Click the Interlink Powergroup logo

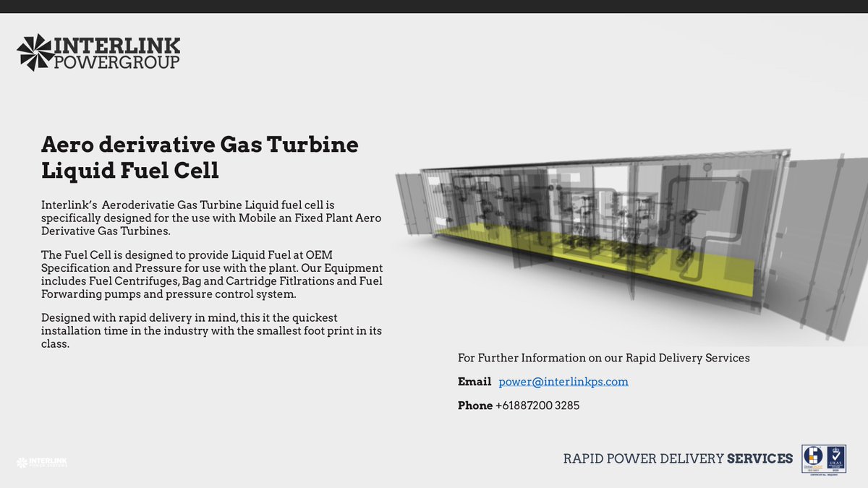98,53
